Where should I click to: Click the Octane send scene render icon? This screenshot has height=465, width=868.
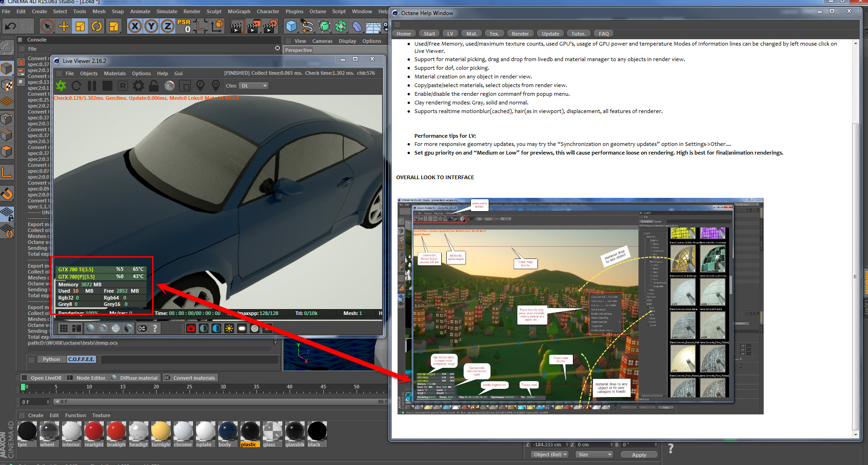[x=61, y=86]
